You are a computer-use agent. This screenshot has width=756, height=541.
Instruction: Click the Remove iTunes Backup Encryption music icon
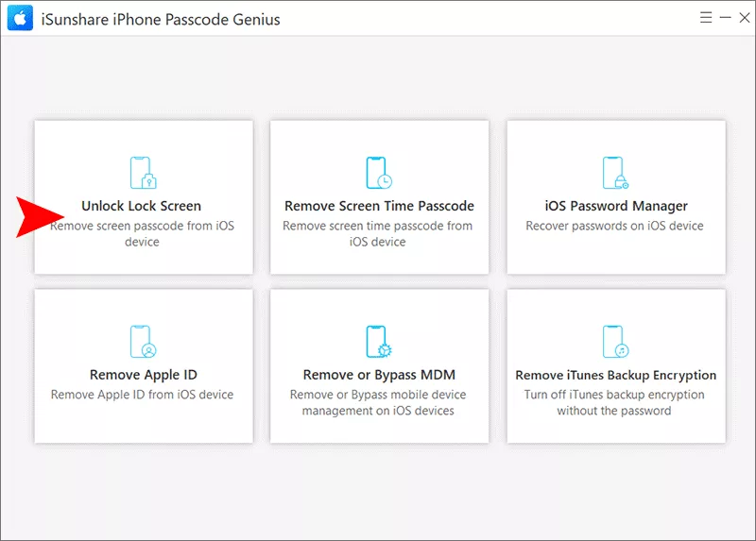[x=616, y=342]
